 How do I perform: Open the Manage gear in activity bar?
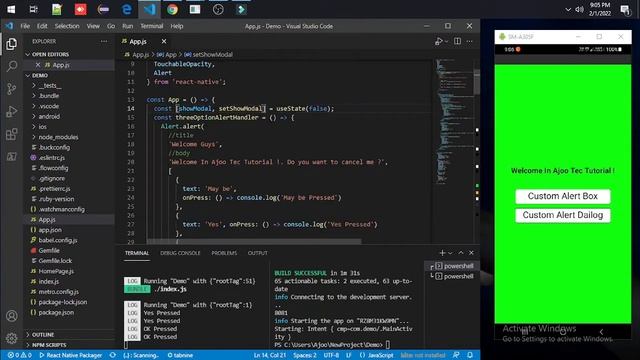point(11,338)
